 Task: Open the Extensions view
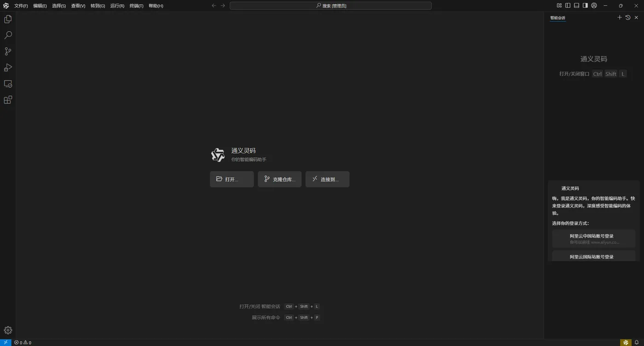[x=8, y=100]
